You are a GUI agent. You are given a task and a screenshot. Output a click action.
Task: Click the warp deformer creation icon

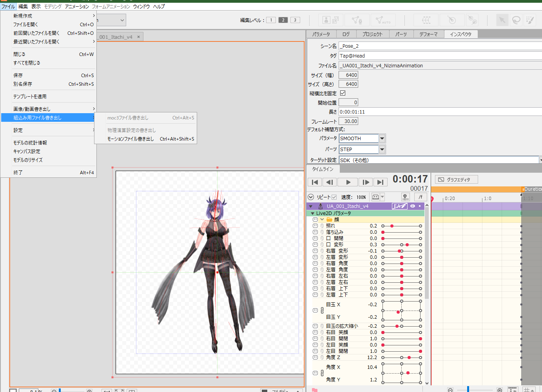click(x=426, y=20)
